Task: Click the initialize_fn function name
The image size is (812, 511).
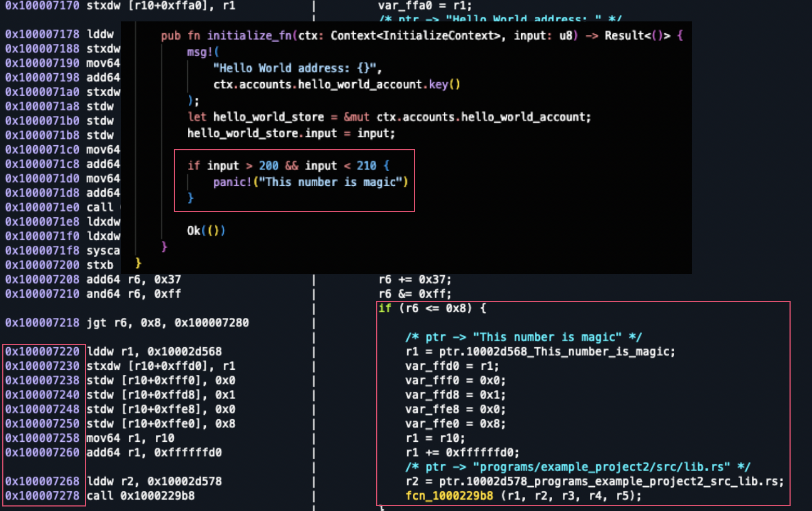Action: [x=249, y=35]
